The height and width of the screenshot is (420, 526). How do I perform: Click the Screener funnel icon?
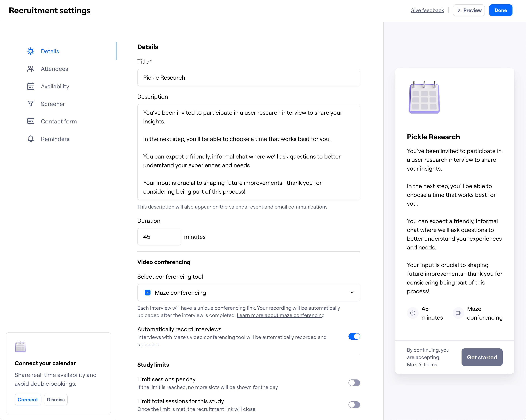point(31,104)
